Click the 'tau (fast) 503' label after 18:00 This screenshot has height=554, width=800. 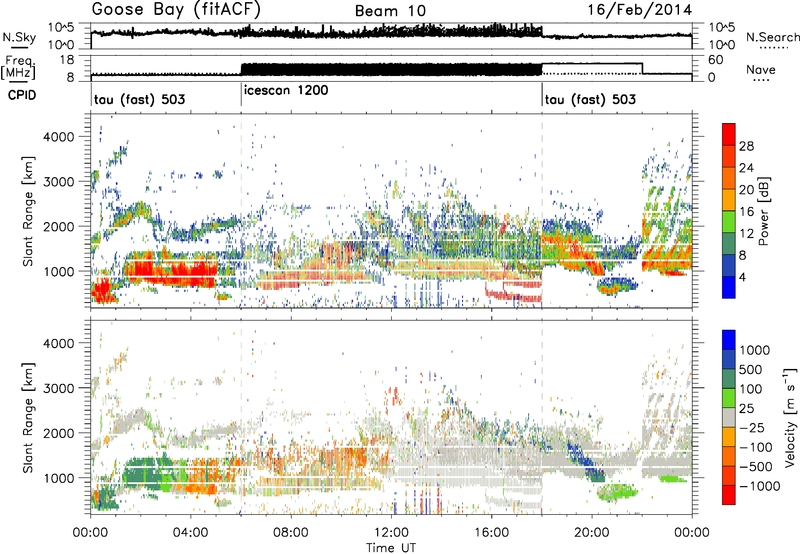click(590, 99)
